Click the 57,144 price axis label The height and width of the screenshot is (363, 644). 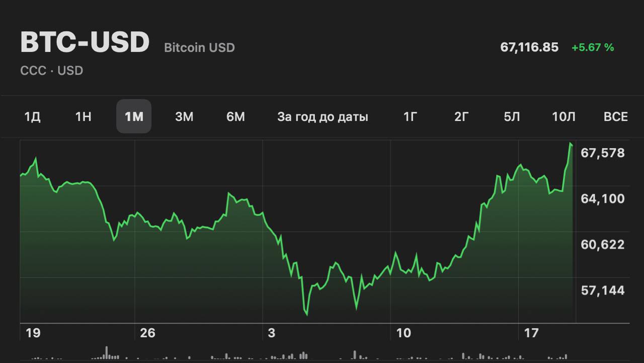tap(602, 291)
